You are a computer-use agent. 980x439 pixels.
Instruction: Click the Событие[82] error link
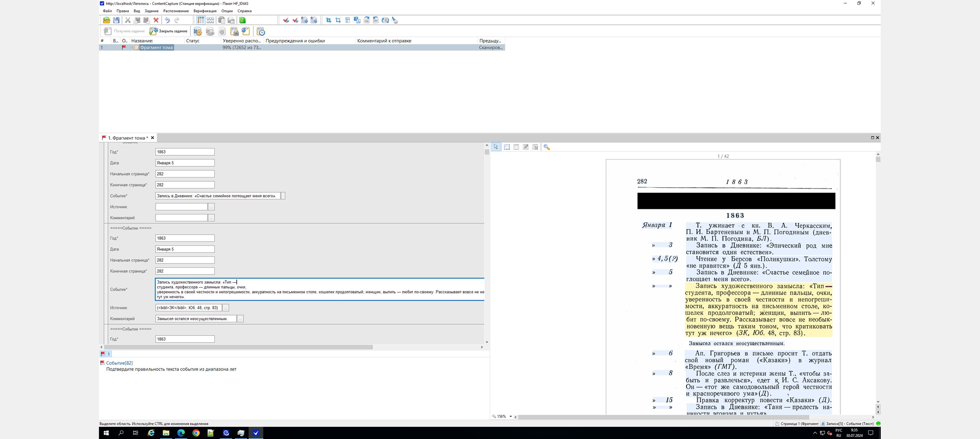pos(119,363)
